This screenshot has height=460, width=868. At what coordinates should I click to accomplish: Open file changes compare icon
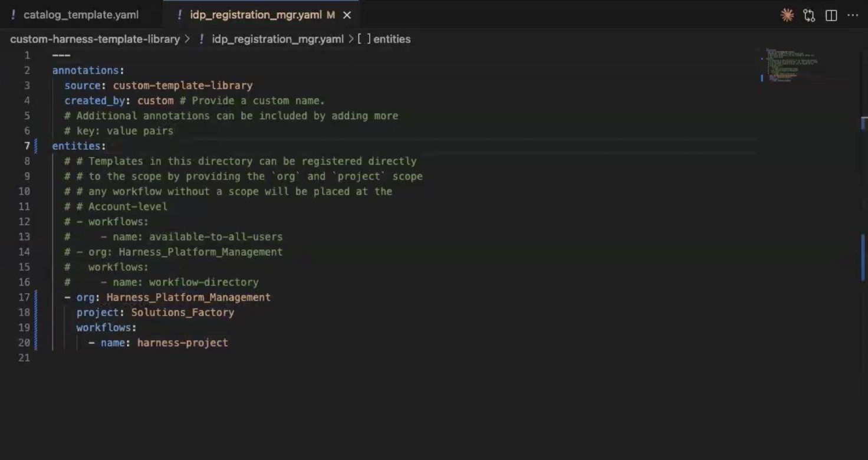809,15
